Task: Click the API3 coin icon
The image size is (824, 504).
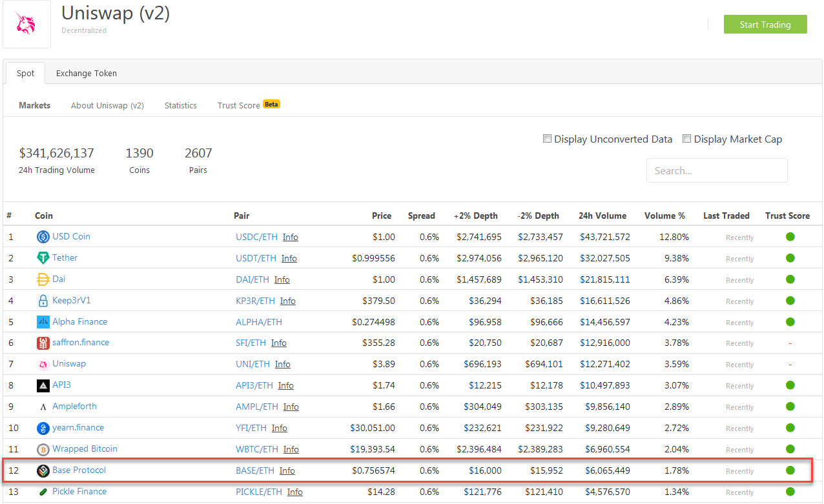Action: click(43, 385)
